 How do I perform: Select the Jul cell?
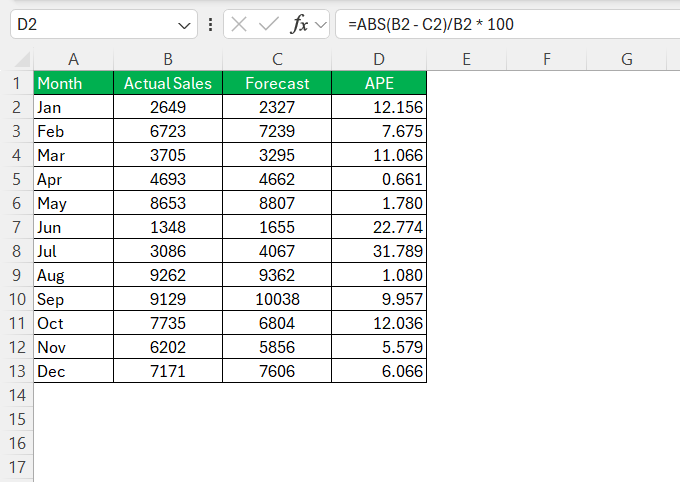pos(73,251)
